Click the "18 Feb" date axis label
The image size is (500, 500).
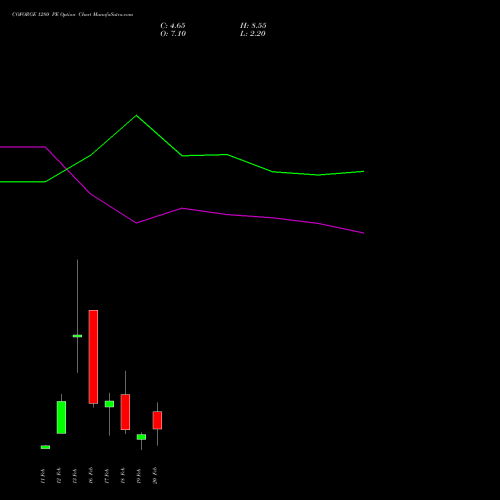[x=123, y=476]
